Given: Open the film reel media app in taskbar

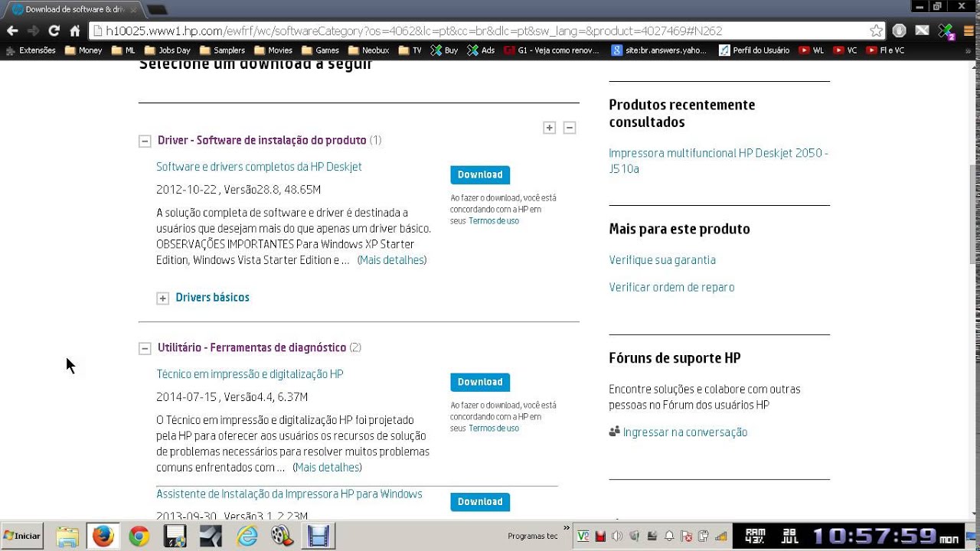Looking at the screenshot, I should (x=283, y=536).
